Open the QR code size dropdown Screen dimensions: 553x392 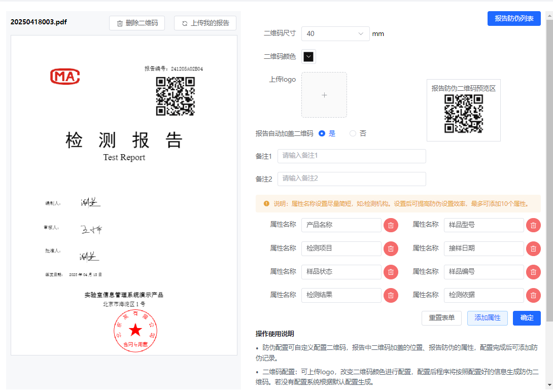[335, 33]
